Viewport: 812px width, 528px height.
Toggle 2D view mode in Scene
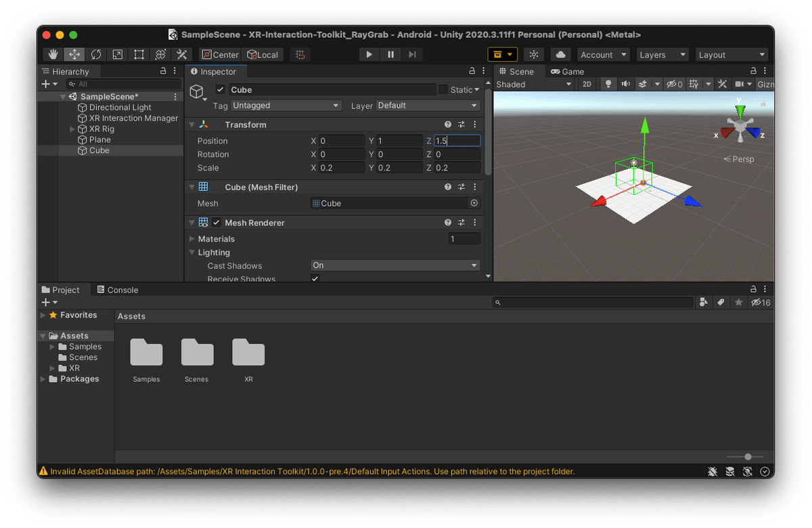click(x=587, y=84)
